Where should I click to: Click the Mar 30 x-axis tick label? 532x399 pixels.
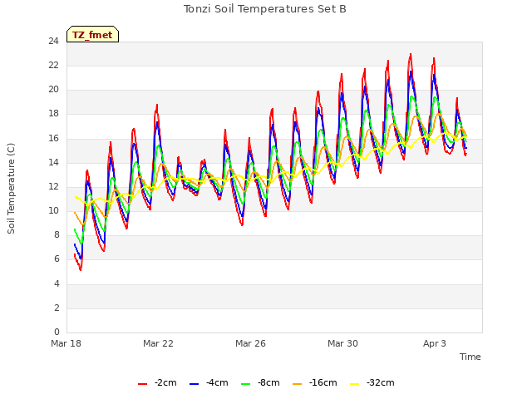pos(342,343)
